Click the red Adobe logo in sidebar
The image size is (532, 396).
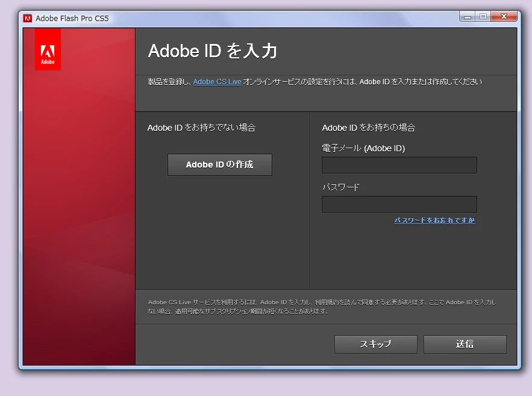pyautogui.click(x=48, y=49)
